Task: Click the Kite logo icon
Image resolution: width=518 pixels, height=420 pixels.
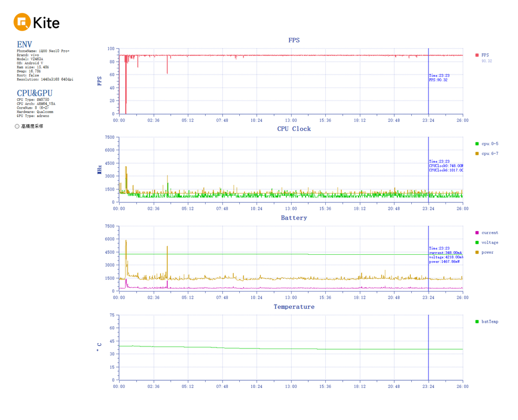Action: click(22, 22)
